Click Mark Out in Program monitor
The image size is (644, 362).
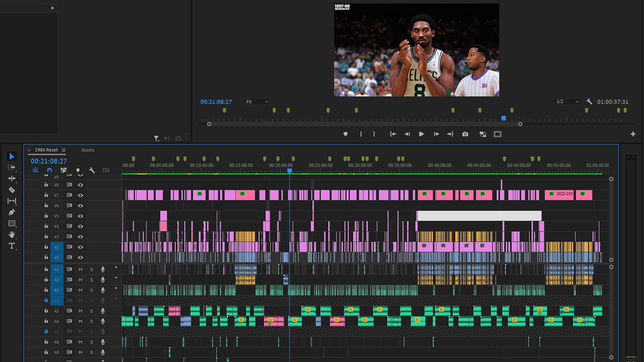374,134
